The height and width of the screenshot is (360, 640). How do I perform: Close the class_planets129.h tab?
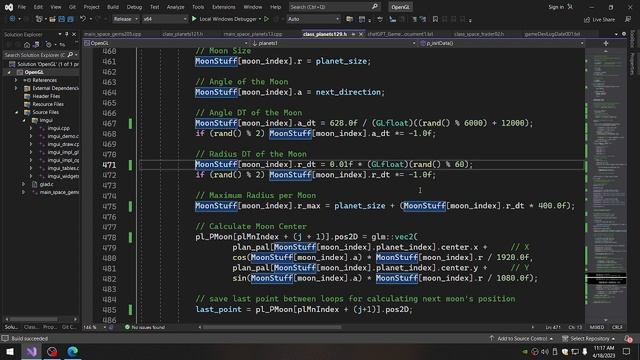click(360, 34)
